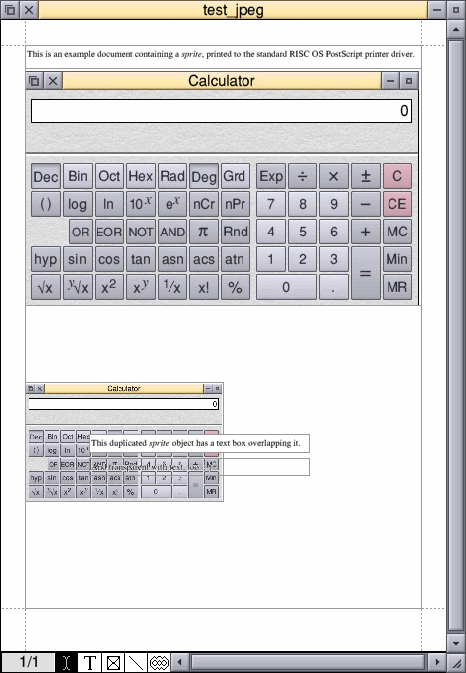Image resolution: width=466 pixels, height=673 pixels.
Task: Click the 1/1 page number indicator
Action: pyautogui.click(x=28, y=662)
